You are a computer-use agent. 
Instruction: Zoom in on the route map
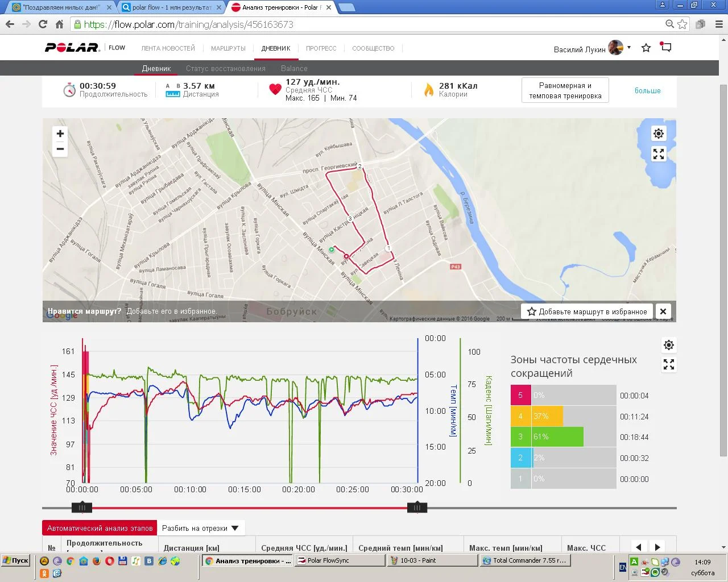tap(60, 134)
